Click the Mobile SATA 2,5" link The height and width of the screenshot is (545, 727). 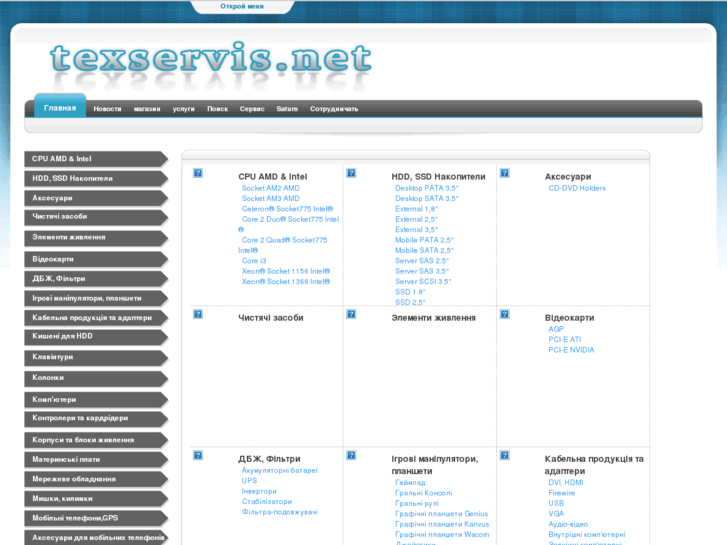point(424,250)
